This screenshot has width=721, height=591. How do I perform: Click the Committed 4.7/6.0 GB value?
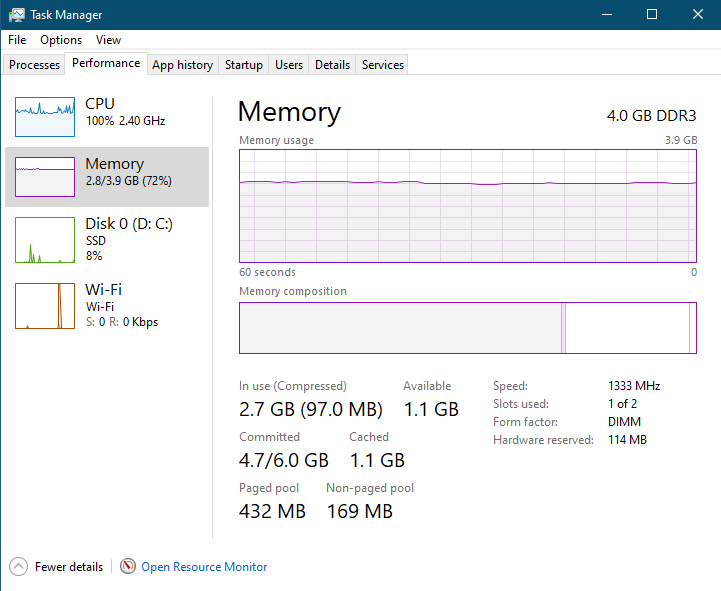(284, 460)
